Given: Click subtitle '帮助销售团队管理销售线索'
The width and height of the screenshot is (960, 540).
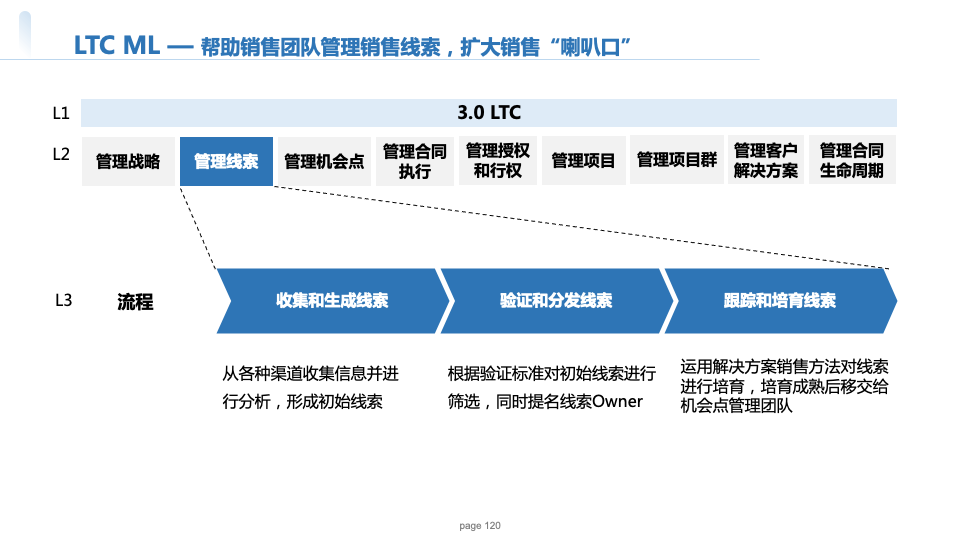Looking at the screenshot, I should pyautogui.click(x=320, y=47).
